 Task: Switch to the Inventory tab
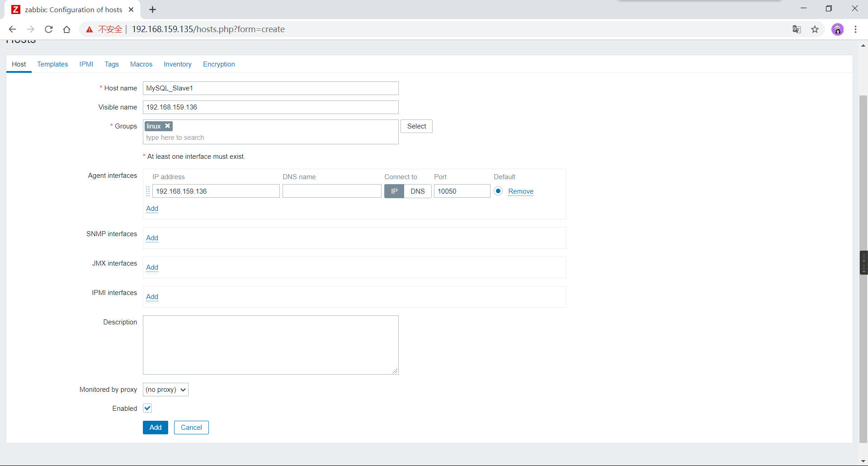tap(178, 64)
